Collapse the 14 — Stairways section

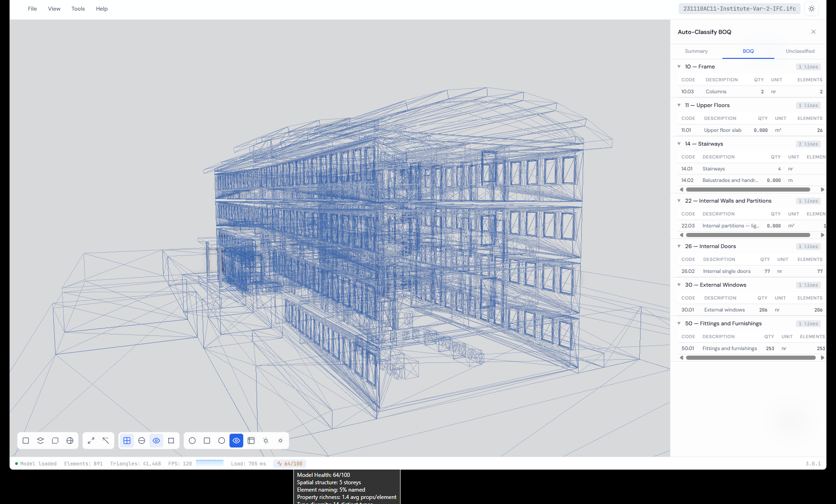click(x=679, y=144)
